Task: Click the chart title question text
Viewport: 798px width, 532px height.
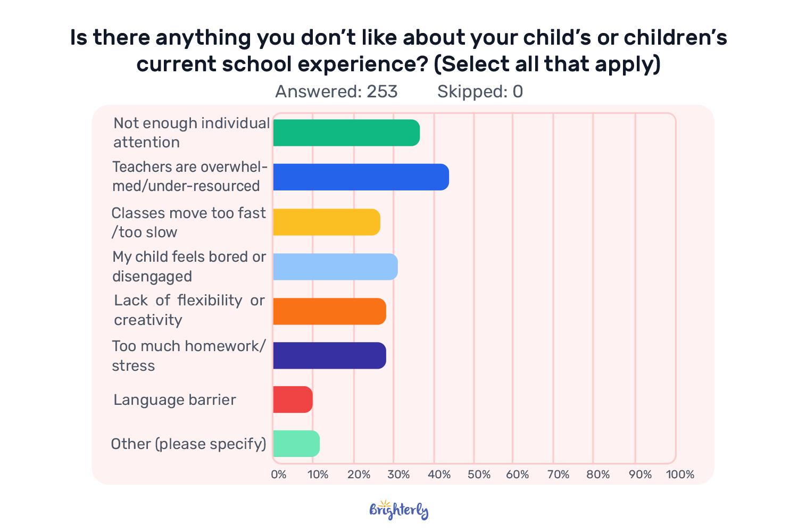Action: point(398,51)
